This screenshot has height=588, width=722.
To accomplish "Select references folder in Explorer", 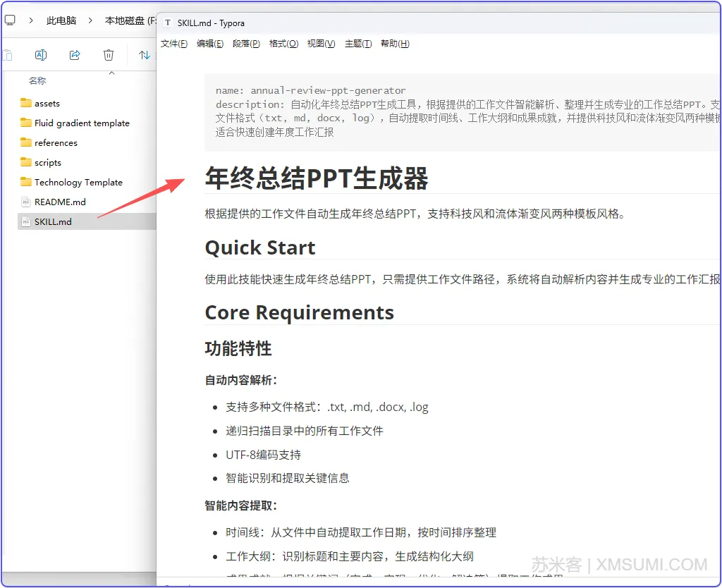I will 56,142.
